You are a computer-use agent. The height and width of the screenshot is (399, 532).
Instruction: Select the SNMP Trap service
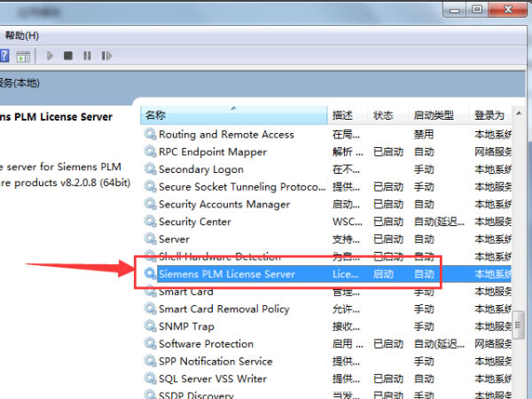(326, 326)
